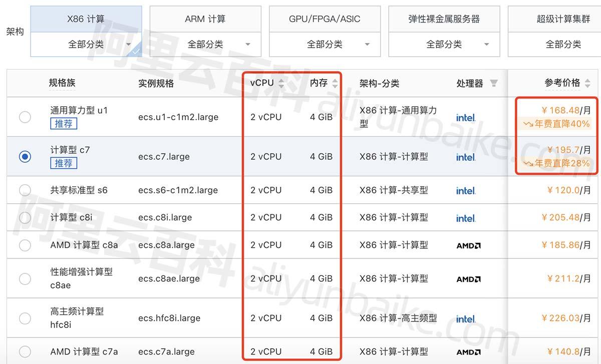This screenshot has height=364, width=601.
Task: Click ecs.hfc8i.large instance name
Action: (x=169, y=318)
